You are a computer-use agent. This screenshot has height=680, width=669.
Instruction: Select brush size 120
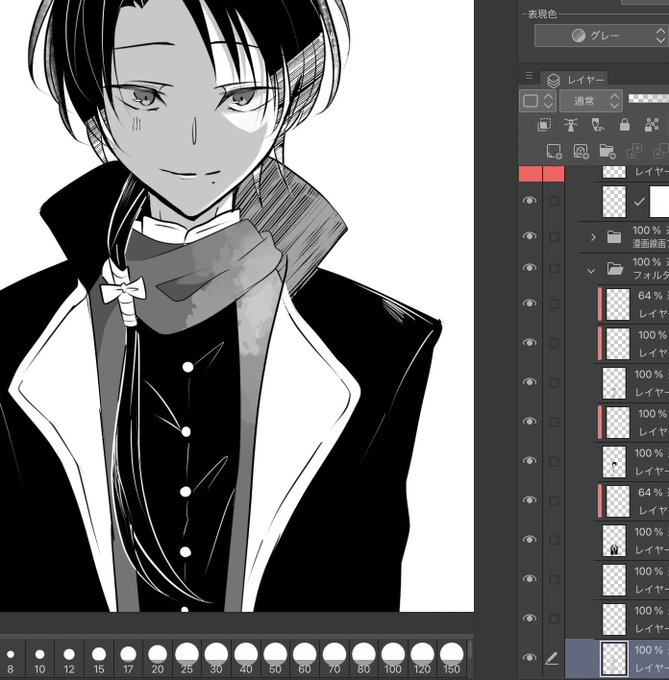(422, 658)
